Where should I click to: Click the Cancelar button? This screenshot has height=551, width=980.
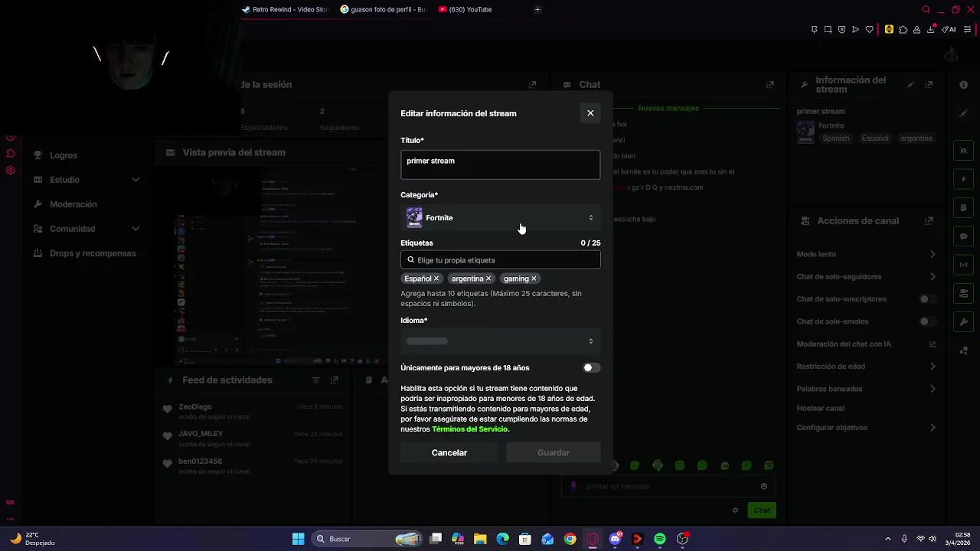pos(449,453)
